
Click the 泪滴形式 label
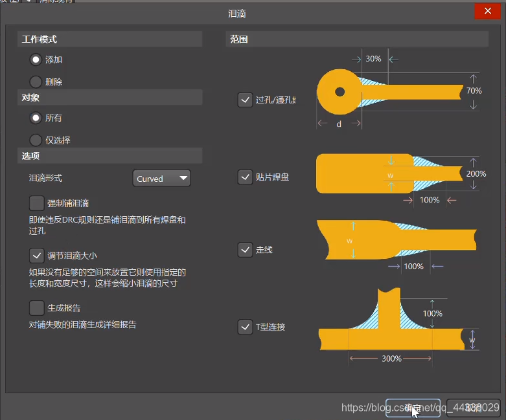tap(45, 178)
